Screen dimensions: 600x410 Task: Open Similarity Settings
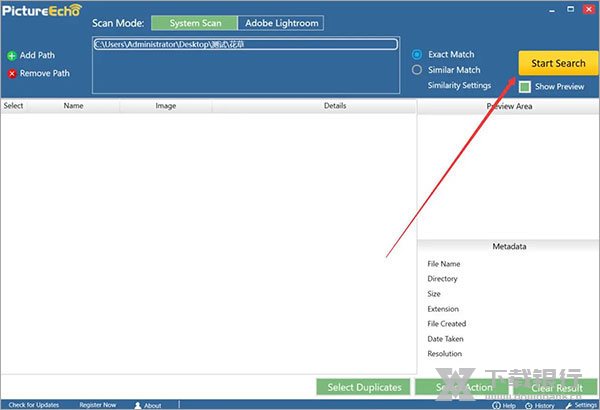point(459,86)
